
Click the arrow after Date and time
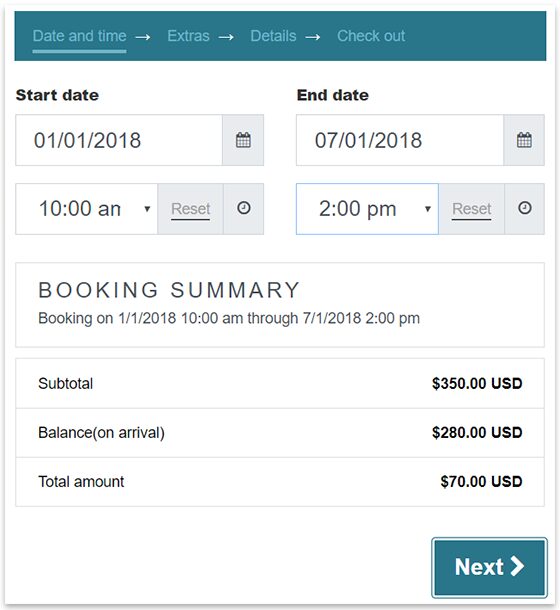143,37
